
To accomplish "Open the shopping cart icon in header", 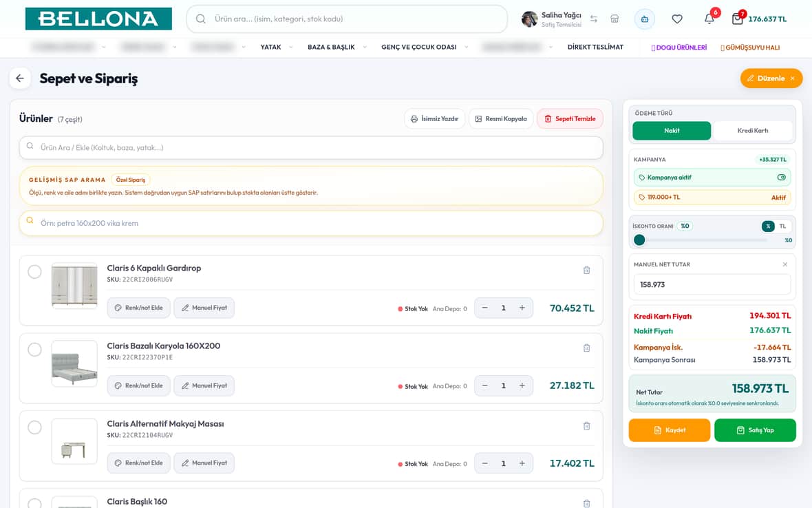I will [738, 19].
